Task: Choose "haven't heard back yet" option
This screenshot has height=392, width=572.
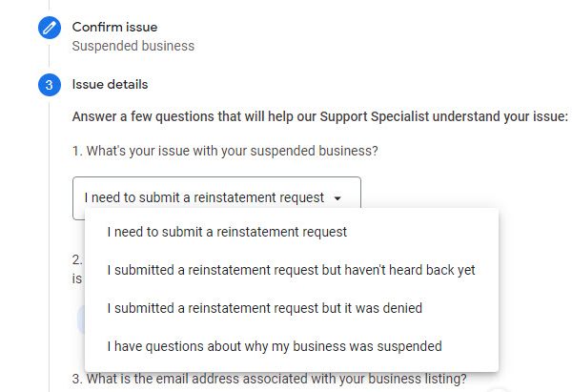Action: [291, 270]
